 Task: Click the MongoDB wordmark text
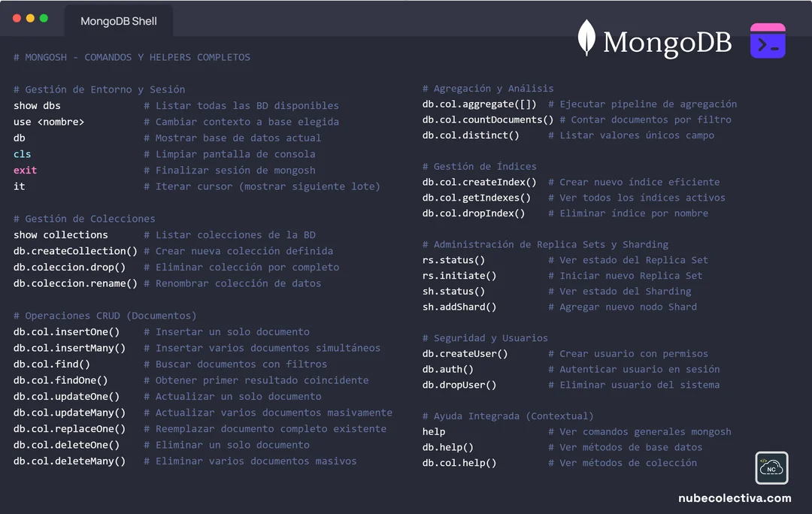668,42
